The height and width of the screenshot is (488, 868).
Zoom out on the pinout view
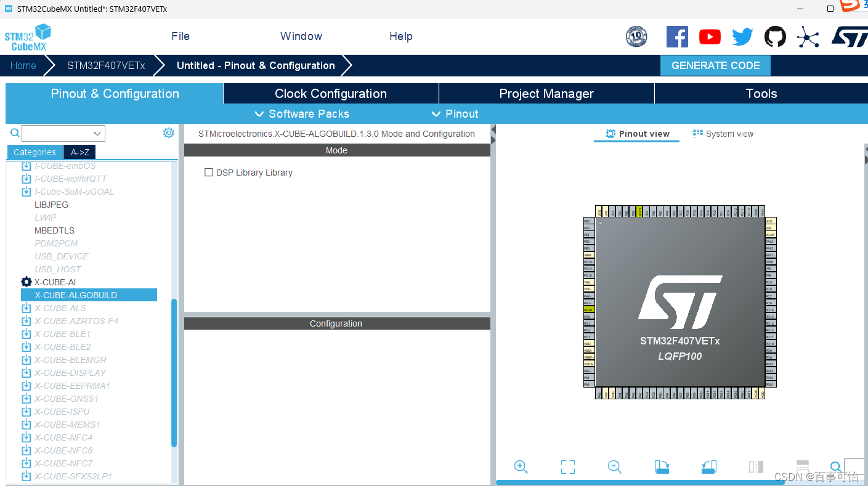pyautogui.click(x=614, y=467)
